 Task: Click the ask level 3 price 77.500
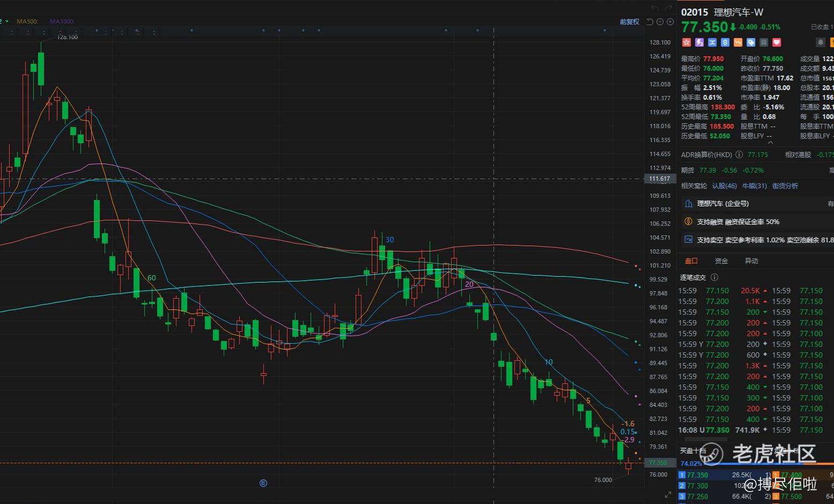(x=792, y=496)
